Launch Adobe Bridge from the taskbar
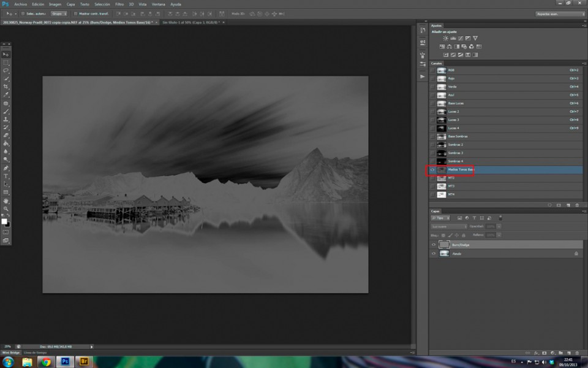The height and width of the screenshot is (368, 588). (84, 362)
